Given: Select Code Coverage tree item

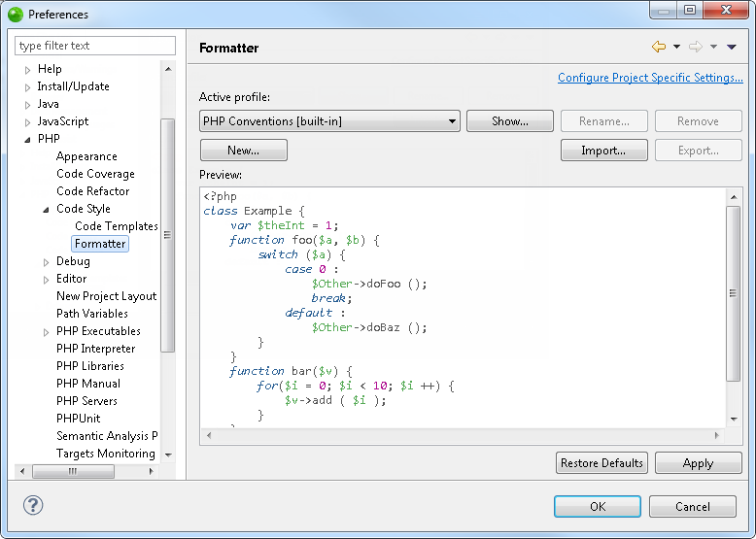Looking at the screenshot, I should click(95, 174).
